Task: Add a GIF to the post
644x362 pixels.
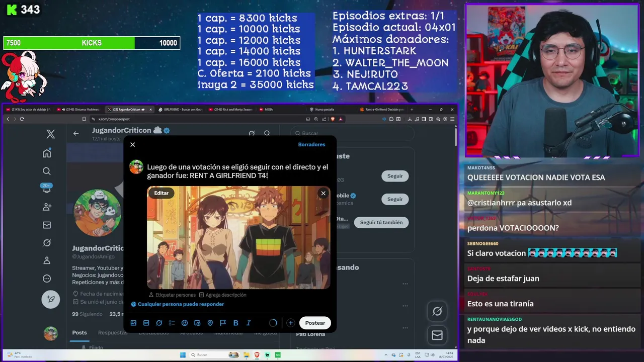Action: click(x=146, y=323)
